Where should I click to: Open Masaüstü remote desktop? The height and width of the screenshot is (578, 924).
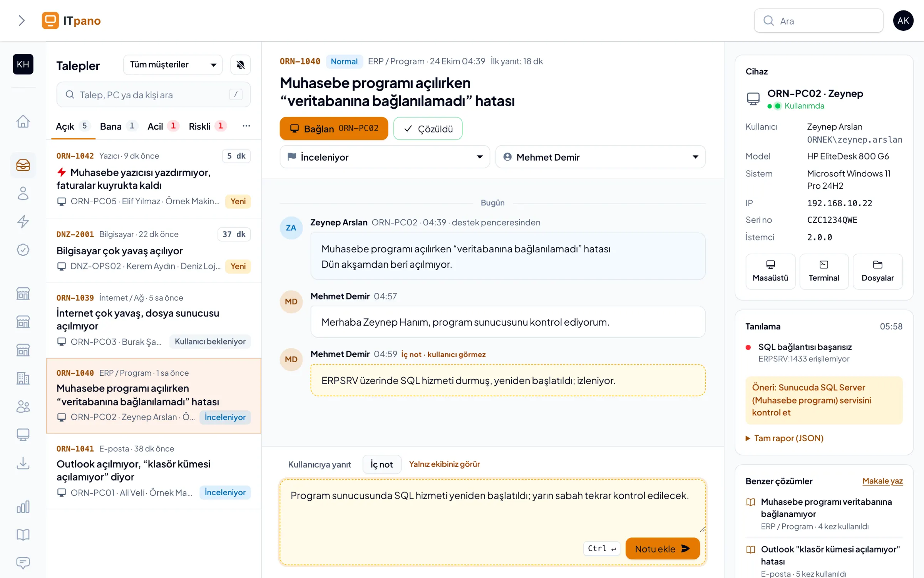[x=770, y=271]
